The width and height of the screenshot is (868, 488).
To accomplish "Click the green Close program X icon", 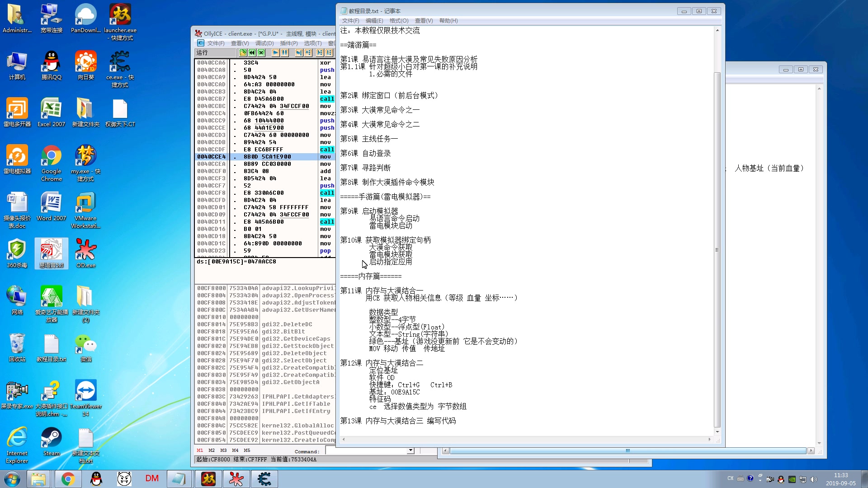I will [x=261, y=52].
